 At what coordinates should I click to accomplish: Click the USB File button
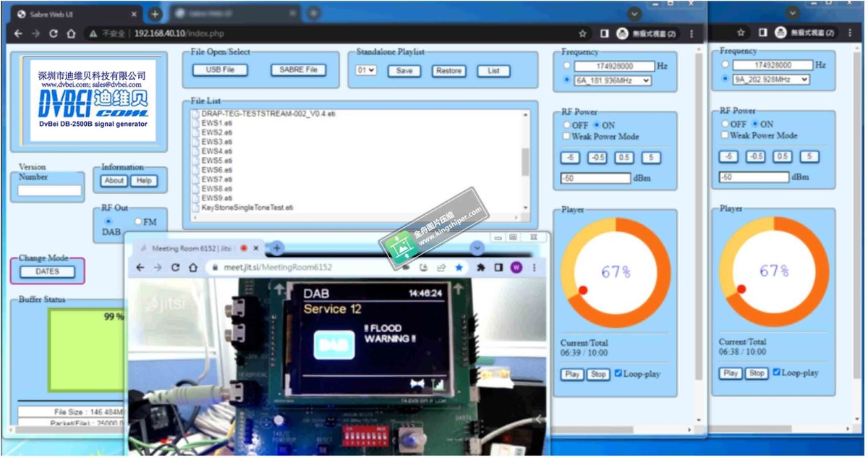click(220, 70)
